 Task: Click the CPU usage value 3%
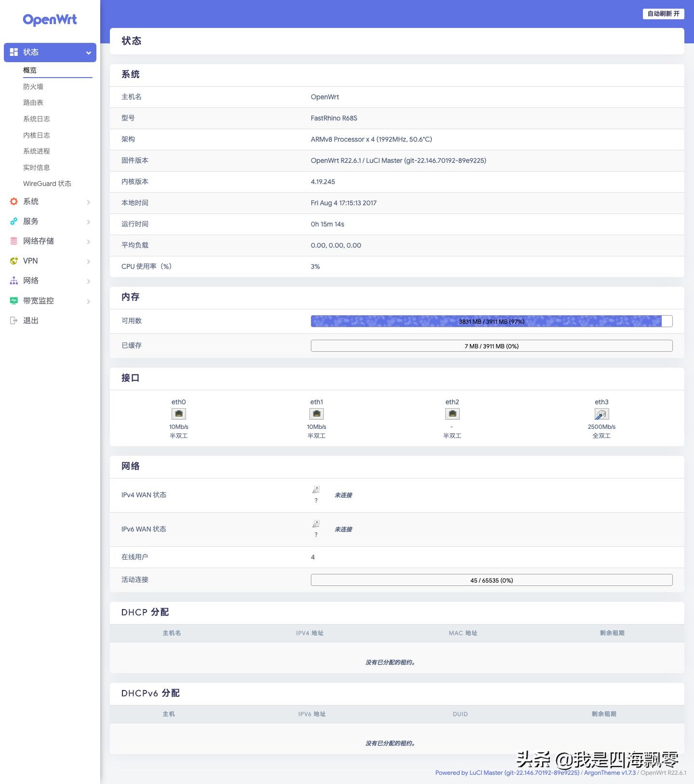315,266
